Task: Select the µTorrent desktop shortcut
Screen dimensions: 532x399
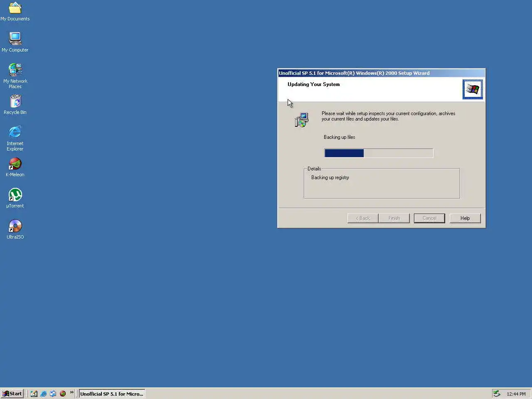Action: point(15,198)
